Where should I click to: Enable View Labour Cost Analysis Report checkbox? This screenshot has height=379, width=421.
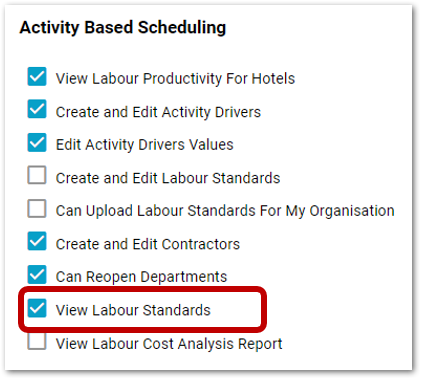(x=37, y=341)
